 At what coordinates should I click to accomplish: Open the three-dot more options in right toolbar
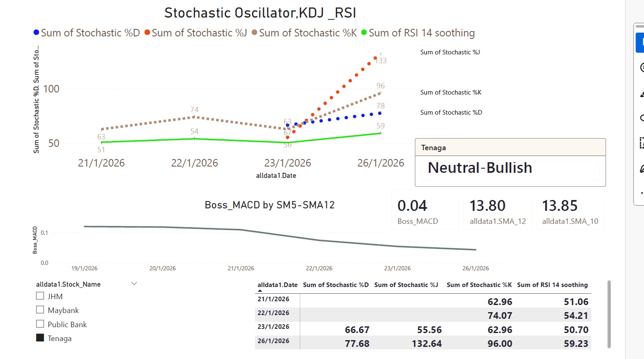(641, 193)
